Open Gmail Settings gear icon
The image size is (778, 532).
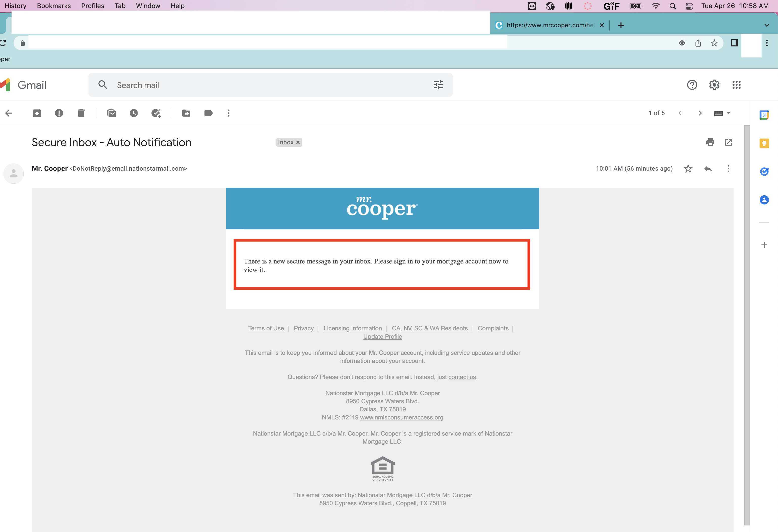tap(715, 85)
